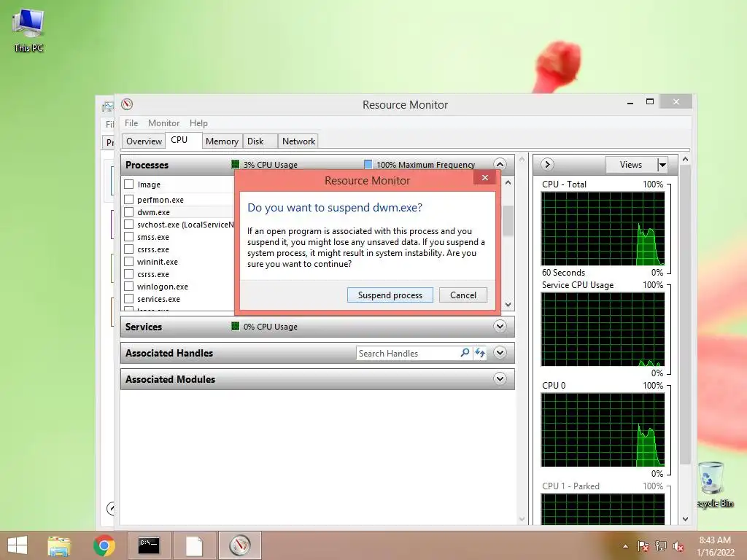Click the Services section header label
The width and height of the screenshot is (747, 560).
point(144,327)
